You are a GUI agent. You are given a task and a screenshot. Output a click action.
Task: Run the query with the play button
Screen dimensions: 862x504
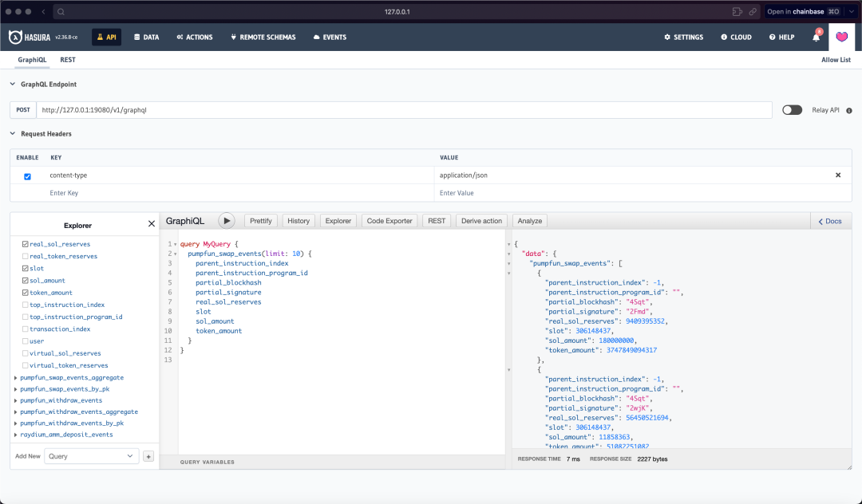pyautogui.click(x=227, y=221)
